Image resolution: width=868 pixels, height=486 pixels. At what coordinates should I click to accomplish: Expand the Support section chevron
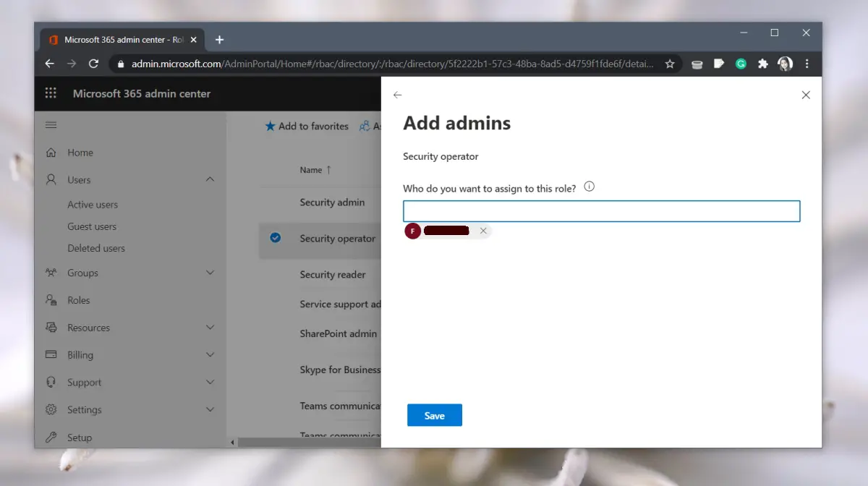pos(210,382)
